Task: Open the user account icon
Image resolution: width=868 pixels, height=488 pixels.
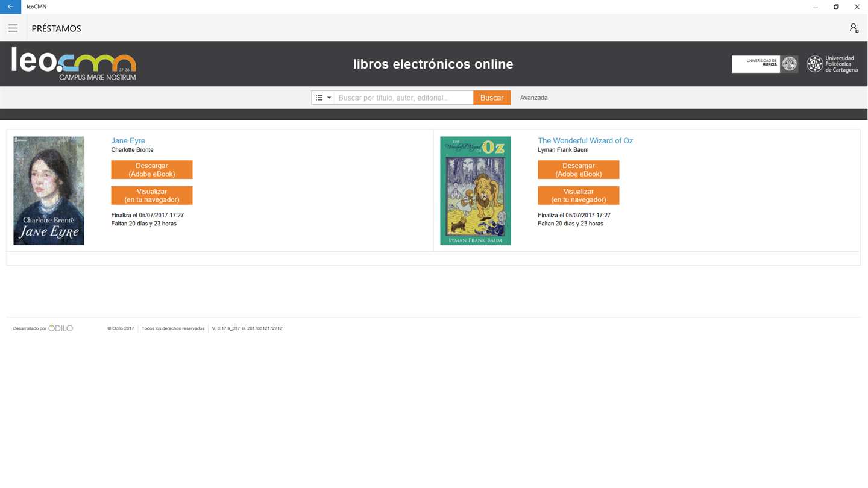Action: pos(854,28)
